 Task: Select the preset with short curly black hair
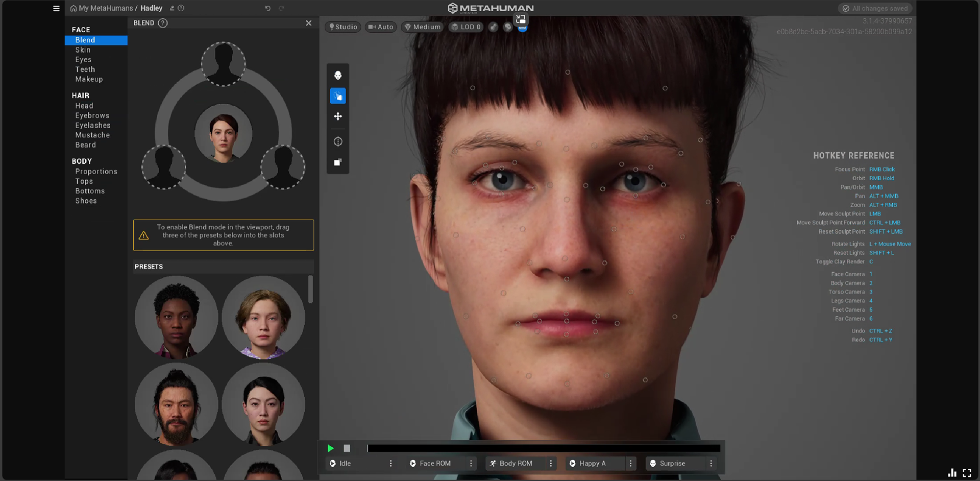tap(177, 318)
